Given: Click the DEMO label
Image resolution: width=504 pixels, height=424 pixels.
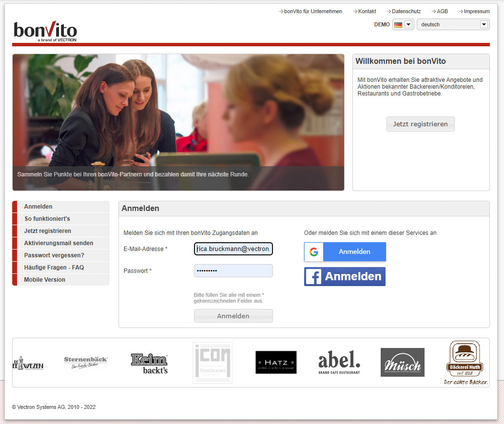Looking at the screenshot, I should coord(382,24).
